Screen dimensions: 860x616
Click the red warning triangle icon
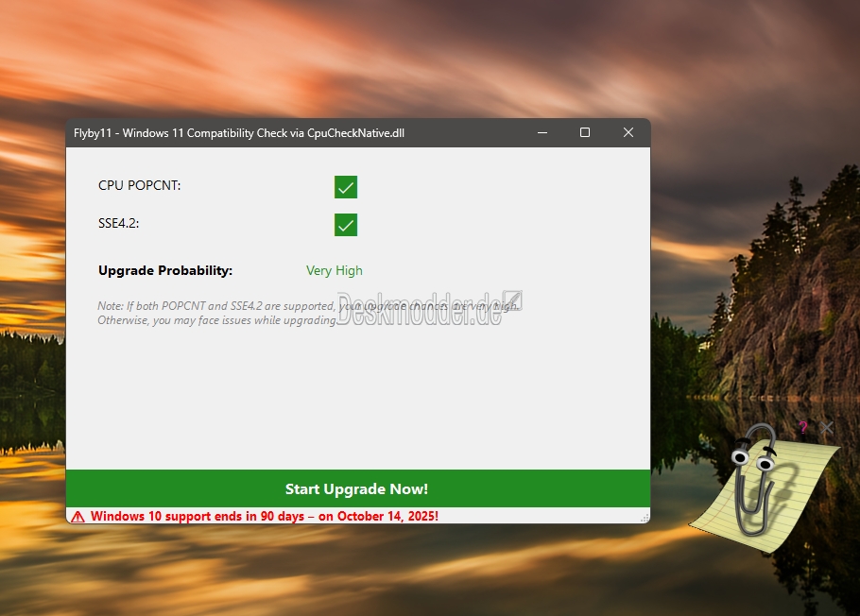77,516
